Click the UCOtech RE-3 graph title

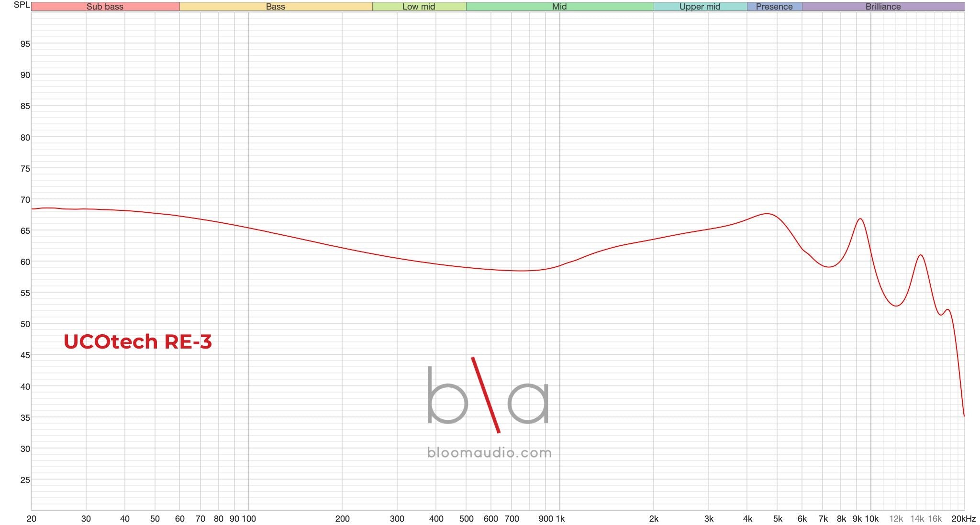138,341
